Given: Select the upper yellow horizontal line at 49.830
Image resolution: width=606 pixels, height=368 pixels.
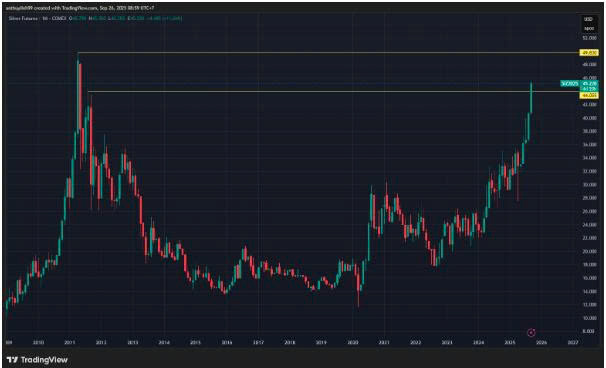Looking at the screenshot, I should (x=329, y=52).
